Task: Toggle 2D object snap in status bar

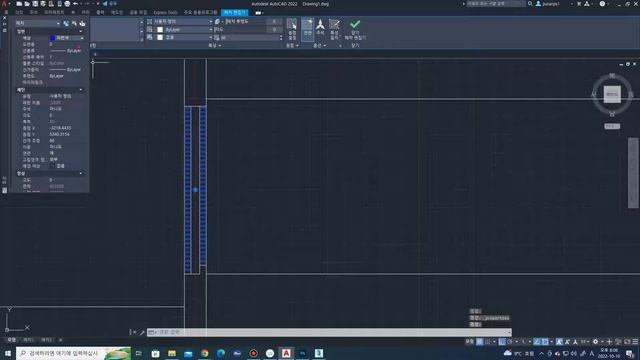Action: point(545,342)
